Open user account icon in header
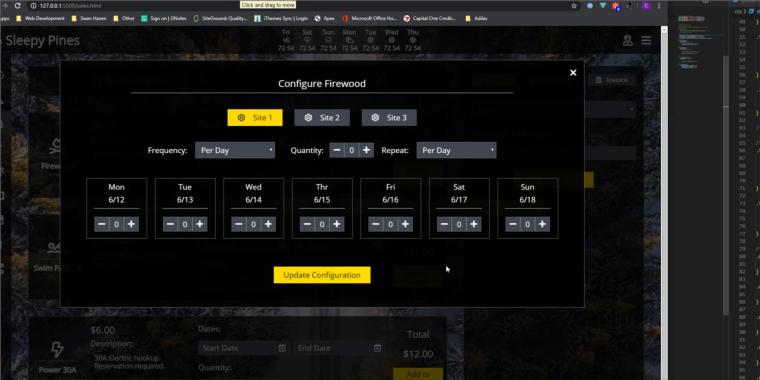The width and height of the screenshot is (760, 380). click(x=628, y=41)
